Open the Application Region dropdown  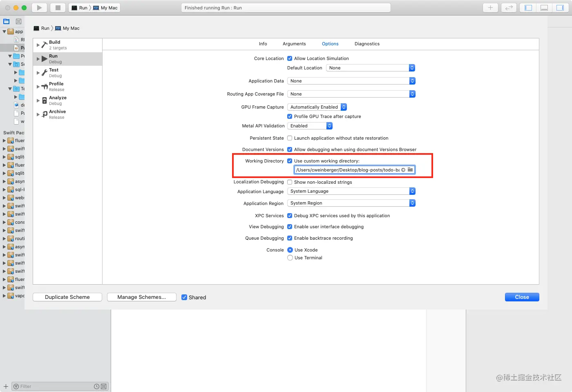(351, 203)
